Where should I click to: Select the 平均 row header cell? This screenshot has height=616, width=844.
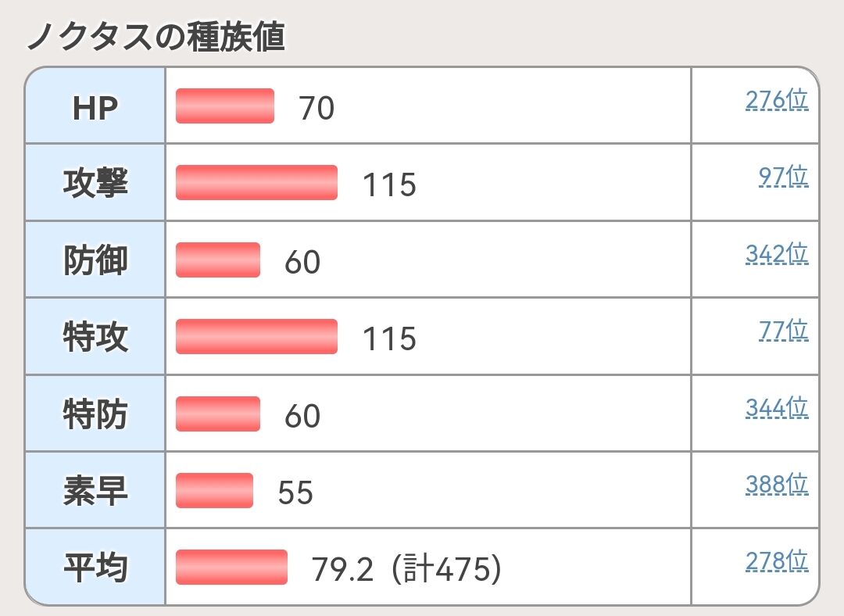click(x=95, y=567)
